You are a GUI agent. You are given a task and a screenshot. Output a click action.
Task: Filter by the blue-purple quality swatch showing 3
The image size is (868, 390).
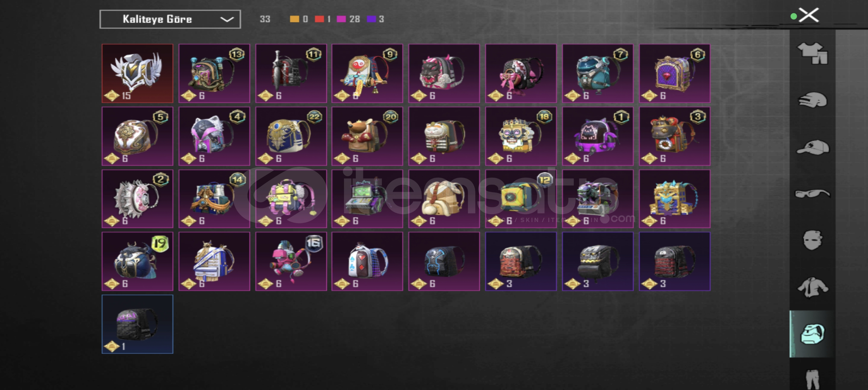(x=371, y=19)
